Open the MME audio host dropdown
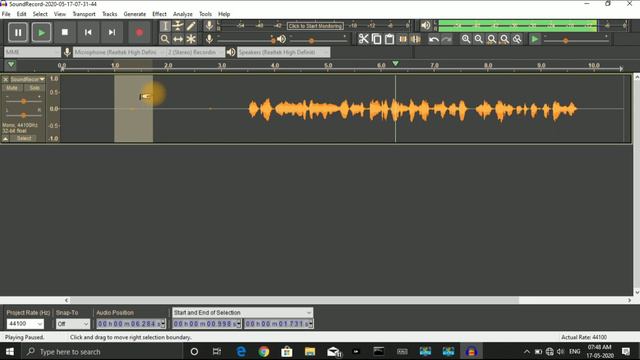 pyautogui.click(x=33, y=52)
